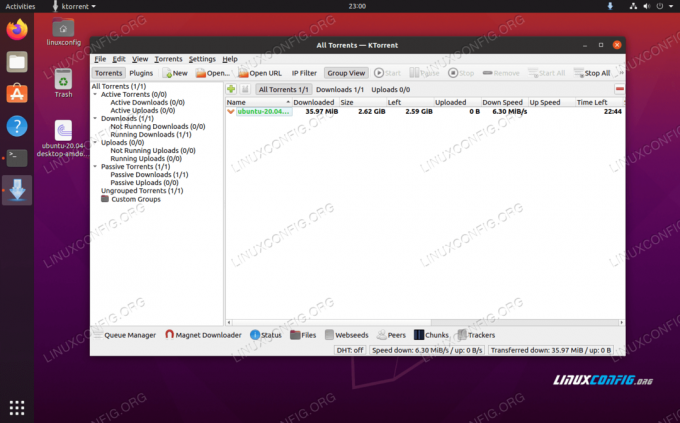This screenshot has width=680, height=423.
Task: Open the Peers panel
Action: click(391, 335)
